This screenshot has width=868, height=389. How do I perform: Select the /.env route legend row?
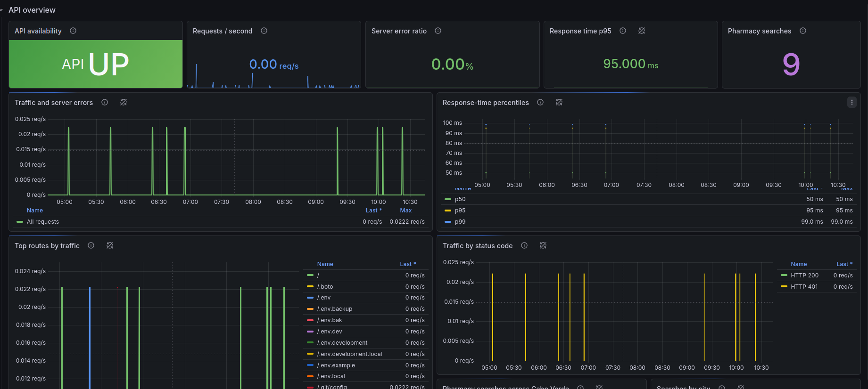coord(366,298)
